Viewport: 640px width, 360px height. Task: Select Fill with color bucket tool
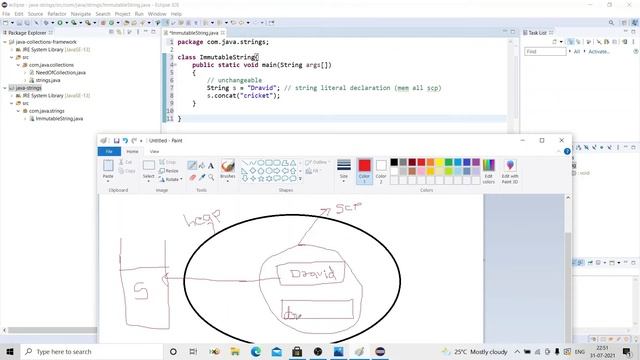click(x=202, y=165)
